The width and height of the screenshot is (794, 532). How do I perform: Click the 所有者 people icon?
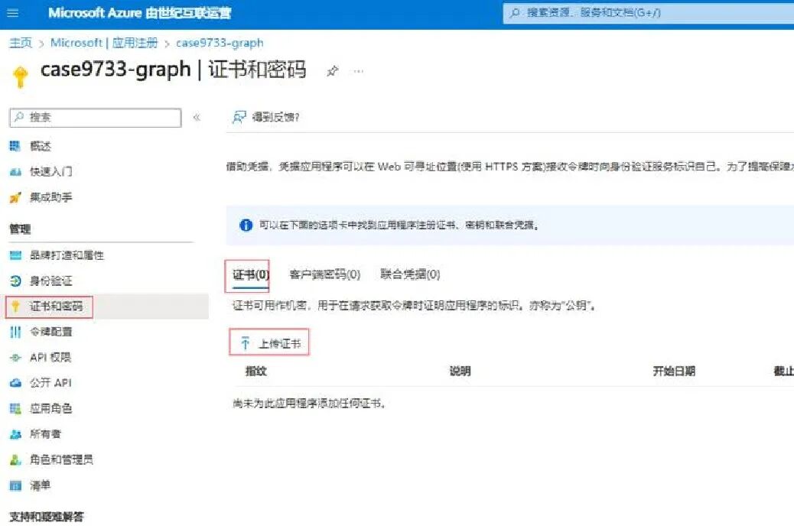click(15, 434)
